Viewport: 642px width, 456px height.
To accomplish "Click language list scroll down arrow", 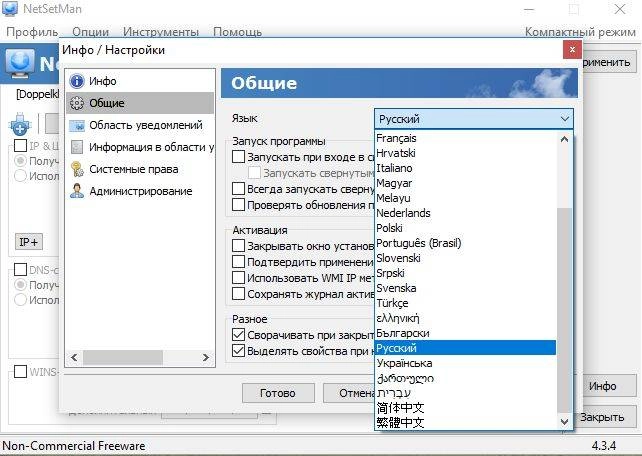I will (x=564, y=422).
